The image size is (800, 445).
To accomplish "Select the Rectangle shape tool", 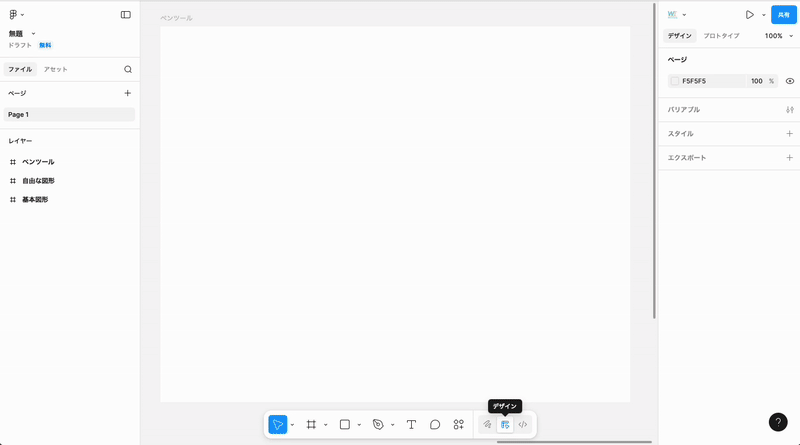I will [344, 424].
